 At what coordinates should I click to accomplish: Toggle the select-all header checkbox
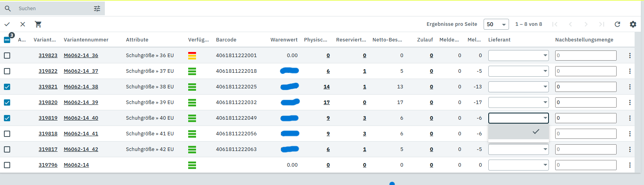click(7, 40)
